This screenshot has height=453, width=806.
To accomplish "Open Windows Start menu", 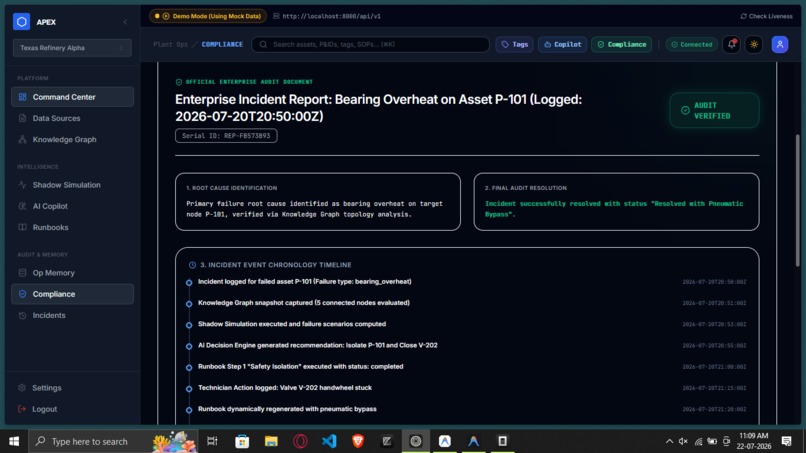I will 14,441.
